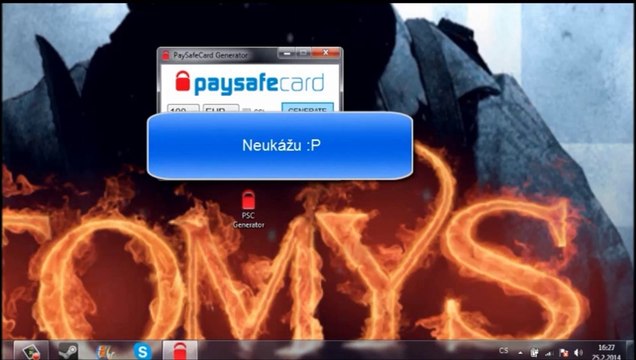Select the red padlock PaySafeCard taskbar button
Screen dimensions: 636x360
[180, 351]
